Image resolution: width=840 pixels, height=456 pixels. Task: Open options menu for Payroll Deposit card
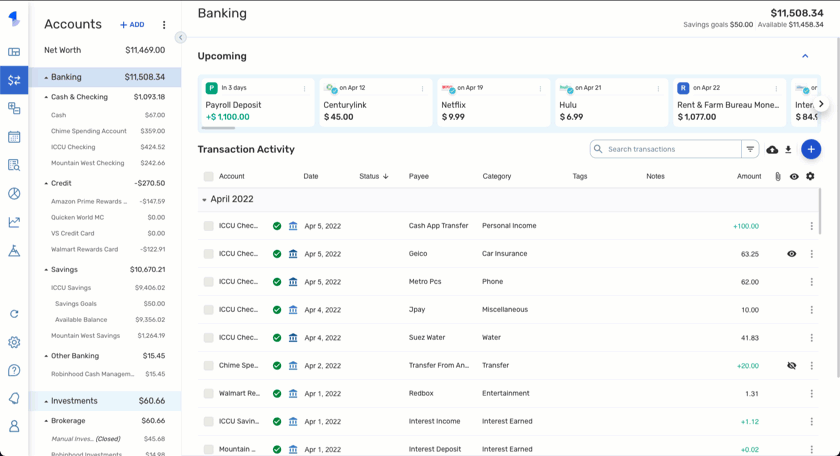pyautogui.click(x=305, y=88)
